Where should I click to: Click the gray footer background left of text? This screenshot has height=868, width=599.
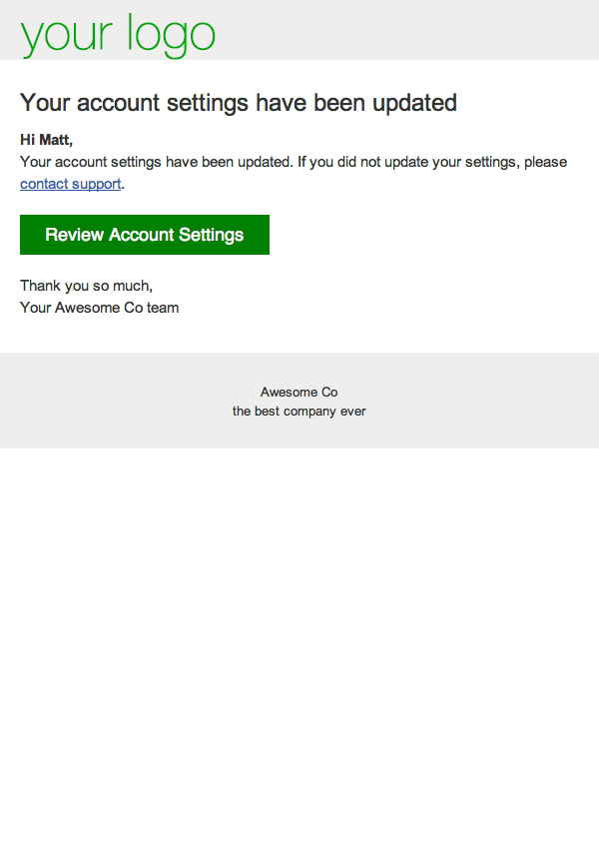100,402
